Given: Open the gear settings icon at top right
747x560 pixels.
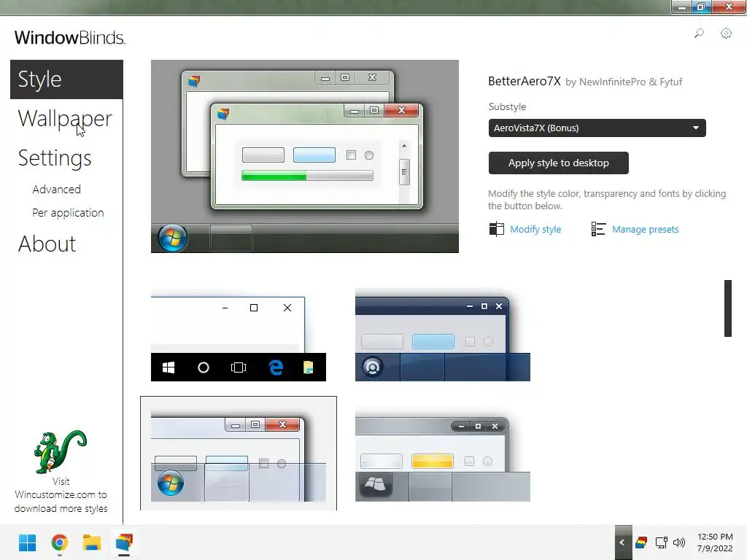Looking at the screenshot, I should pyautogui.click(x=726, y=34).
